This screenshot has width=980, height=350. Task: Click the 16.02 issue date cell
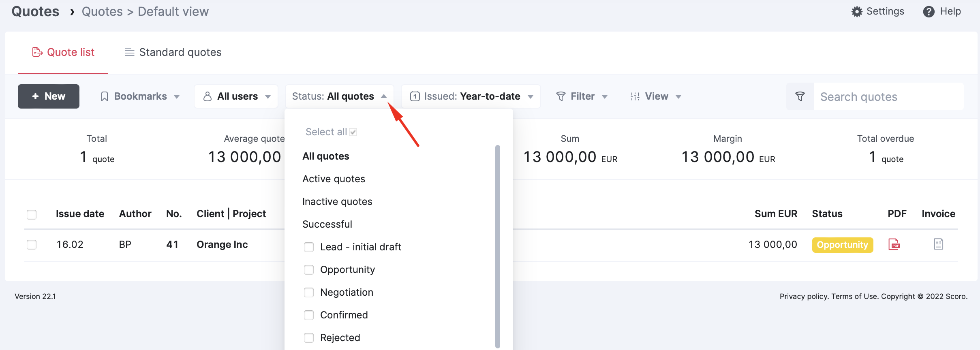[70, 245]
